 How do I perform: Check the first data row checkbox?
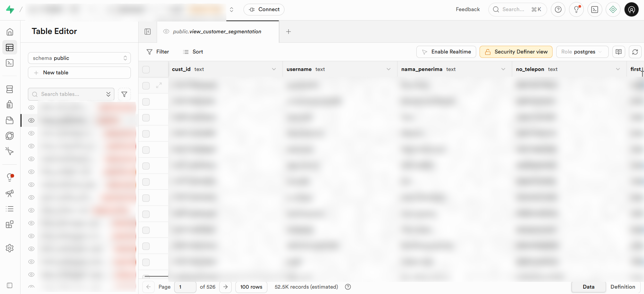(x=146, y=86)
